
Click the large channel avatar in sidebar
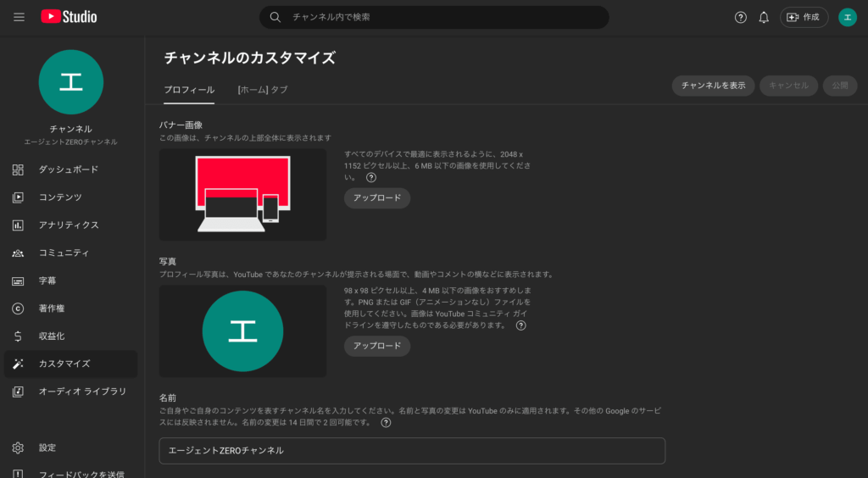pyautogui.click(x=71, y=82)
